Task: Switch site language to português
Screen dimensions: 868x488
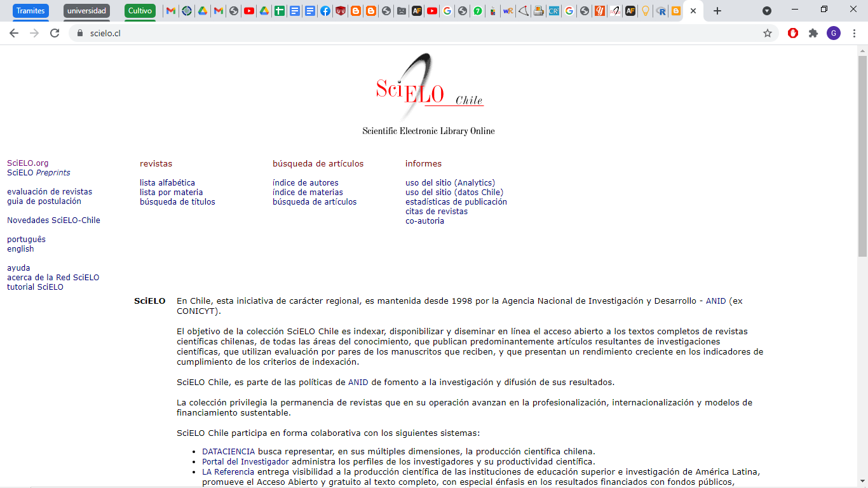Action: [26, 240]
